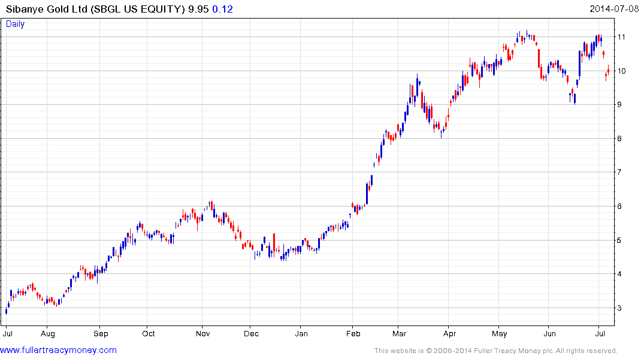
Task: Select the 'Daily' interval label
Action: [x=15, y=24]
